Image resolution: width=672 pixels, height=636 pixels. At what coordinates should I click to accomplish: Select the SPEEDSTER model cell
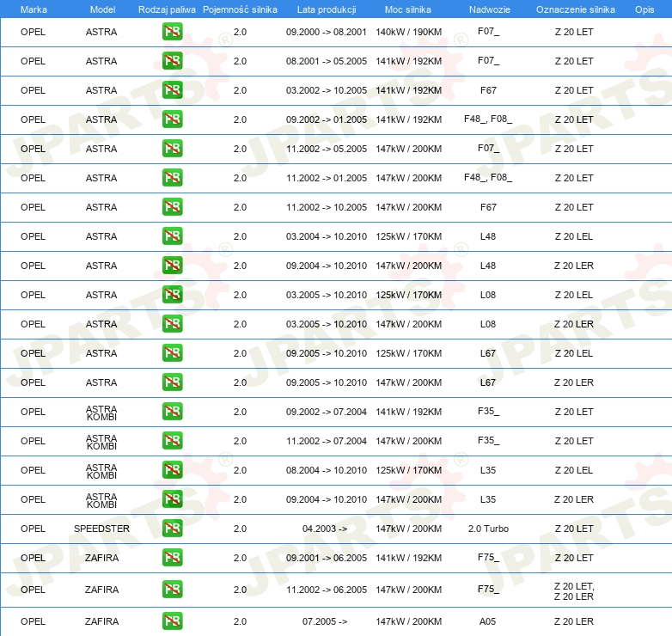click(x=101, y=529)
